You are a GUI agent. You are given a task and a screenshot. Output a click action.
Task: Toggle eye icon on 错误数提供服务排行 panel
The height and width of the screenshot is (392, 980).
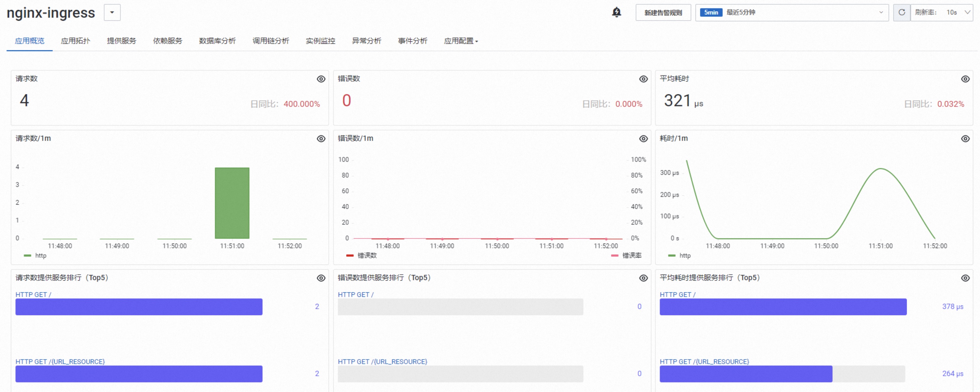coord(643,278)
